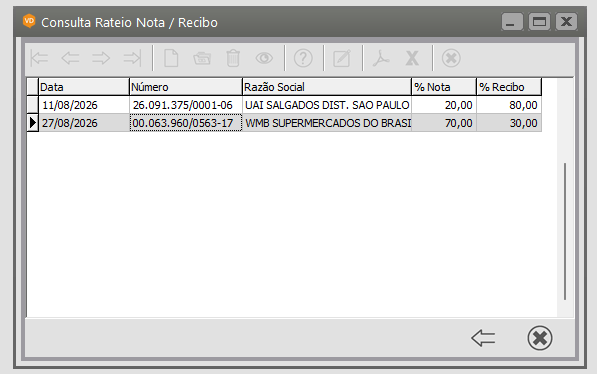The width and height of the screenshot is (597, 374).
Task: Select UAI SALGADOS DIST. SAO PAULO cell
Action: [x=327, y=105]
